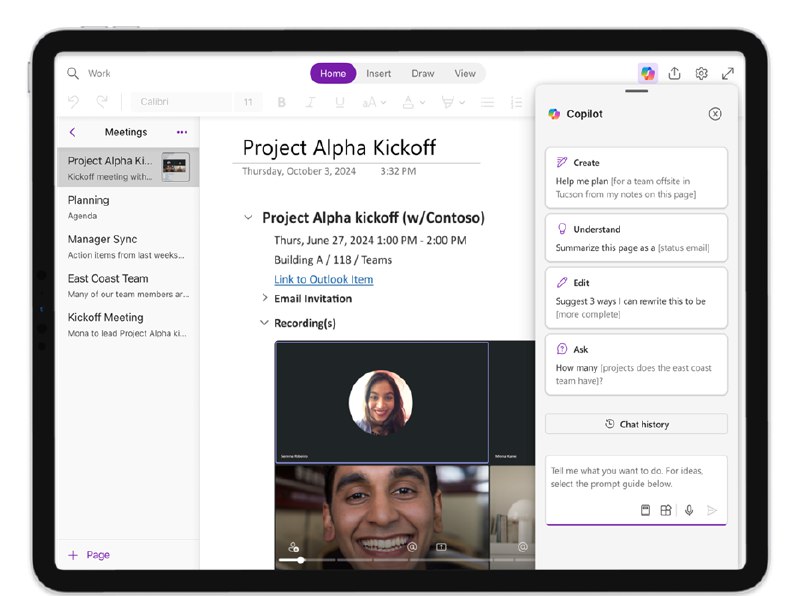Click the redo arrow
The height and width of the screenshot is (596, 800).
(102, 102)
